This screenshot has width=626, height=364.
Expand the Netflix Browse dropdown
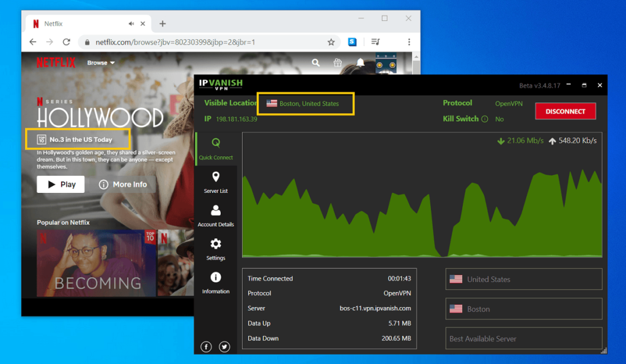click(101, 62)
